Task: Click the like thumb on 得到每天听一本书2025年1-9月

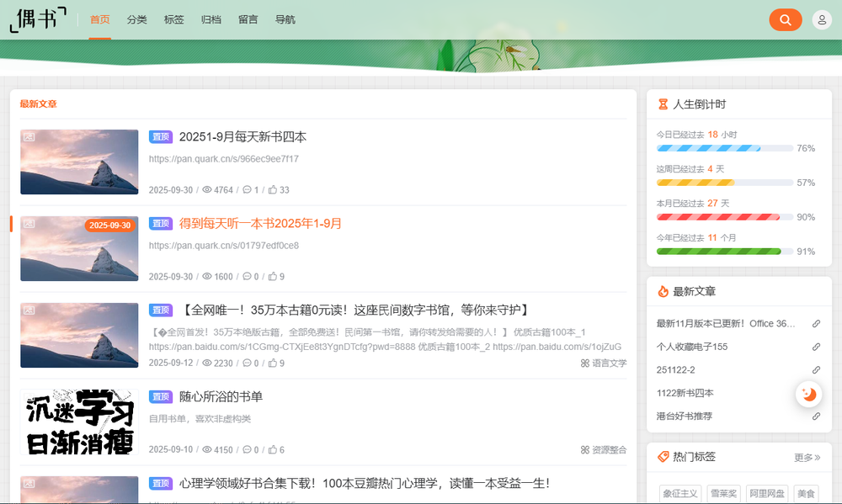Action: click(274, 276)
